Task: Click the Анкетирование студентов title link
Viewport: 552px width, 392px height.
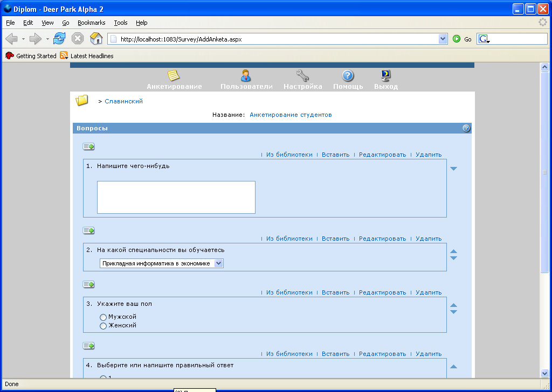Action: tap(291, 115)
